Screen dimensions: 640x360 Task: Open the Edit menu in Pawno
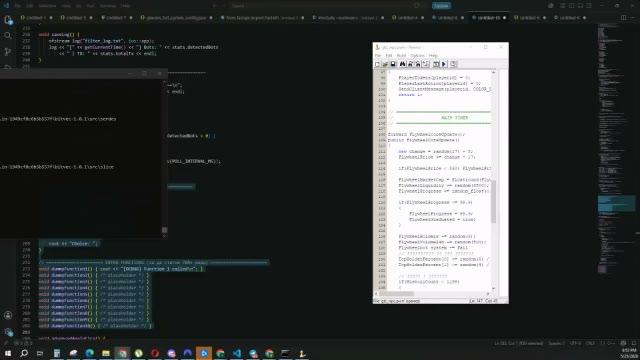[389, 56]
